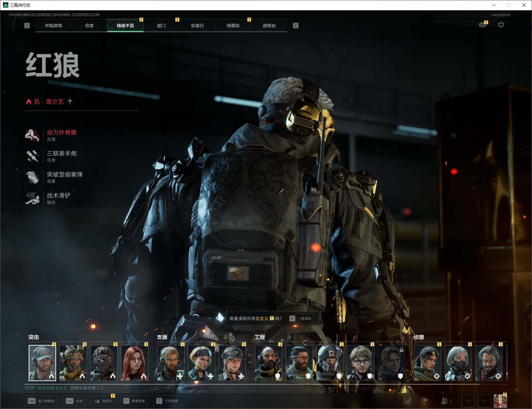Open the 干员档案 button
Image resolution: width=532 pixels, height=409 pixels.
167,401
